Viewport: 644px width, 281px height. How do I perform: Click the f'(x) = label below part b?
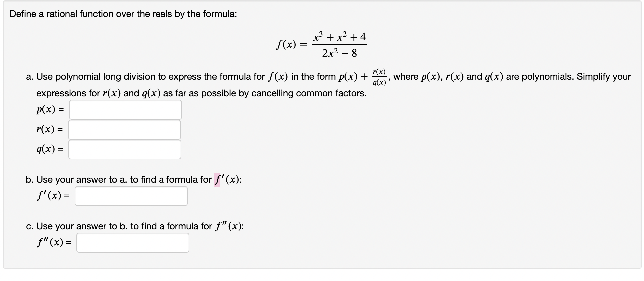pyautogui.click(x=53, y=196)
